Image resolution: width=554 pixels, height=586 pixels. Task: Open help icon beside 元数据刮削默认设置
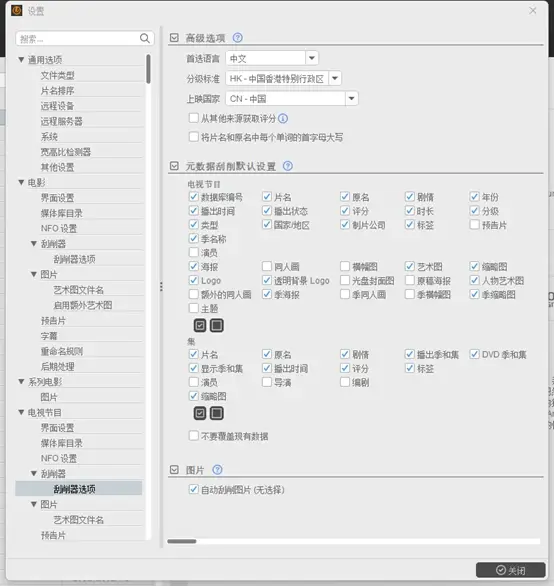[x=287, y=166]
